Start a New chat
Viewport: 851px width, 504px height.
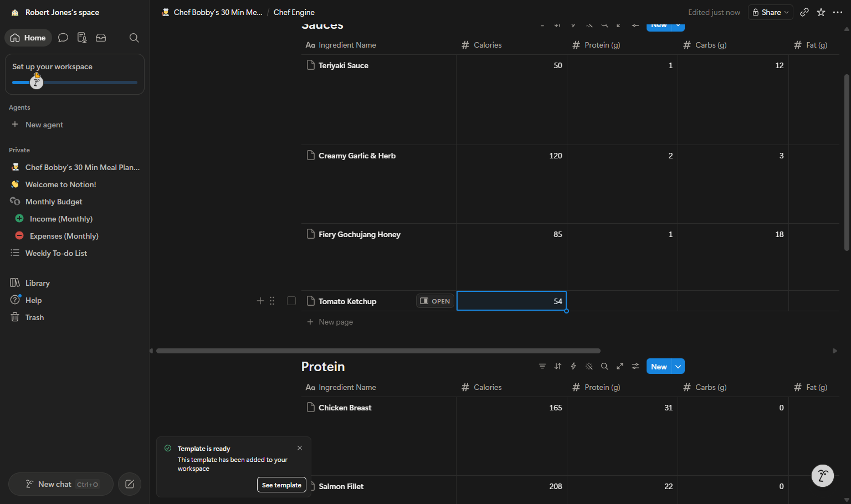point(61,484)
